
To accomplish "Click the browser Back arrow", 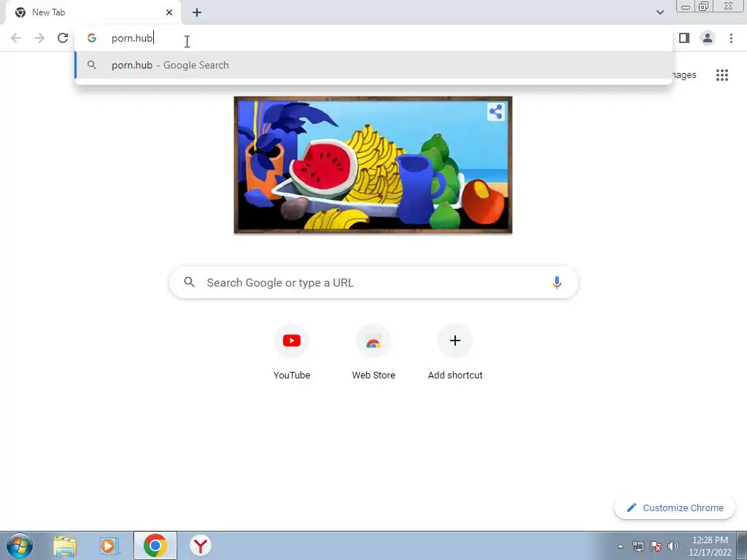I will point(16,38).
